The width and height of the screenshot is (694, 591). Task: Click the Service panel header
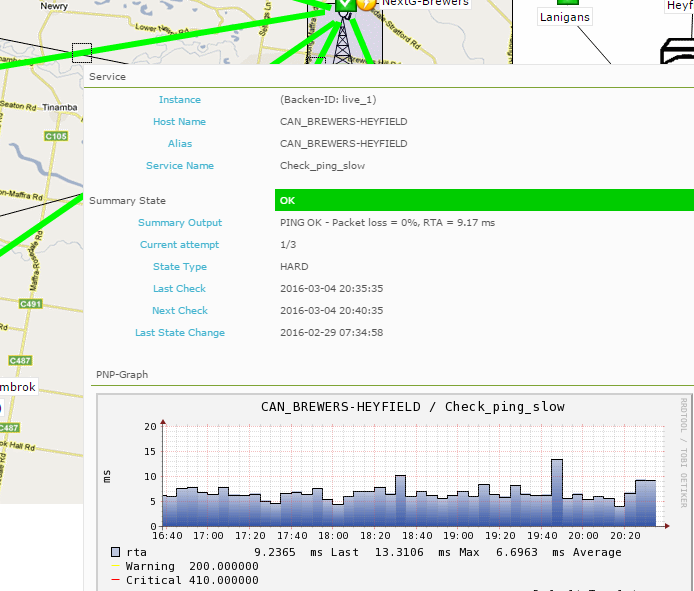pyautogui.click(x=108, y=77)
